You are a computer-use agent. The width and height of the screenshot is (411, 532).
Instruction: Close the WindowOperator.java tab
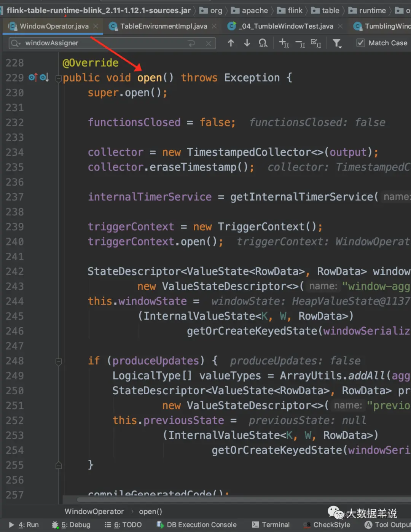click(96, 26)
